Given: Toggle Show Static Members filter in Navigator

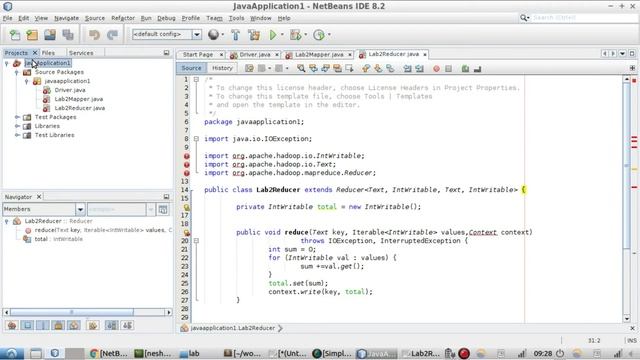Looking at the screenshot, I should pos(43,325).
